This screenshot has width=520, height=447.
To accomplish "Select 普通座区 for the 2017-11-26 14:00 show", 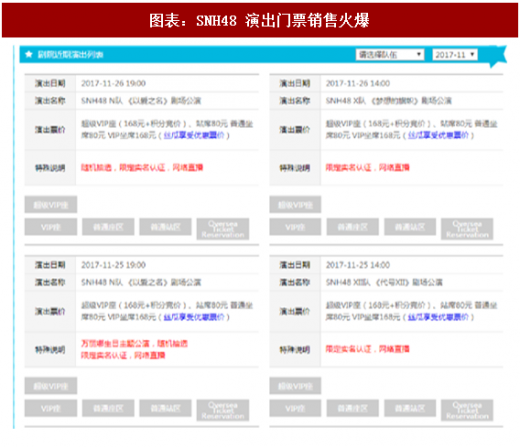I will point(353,227).
